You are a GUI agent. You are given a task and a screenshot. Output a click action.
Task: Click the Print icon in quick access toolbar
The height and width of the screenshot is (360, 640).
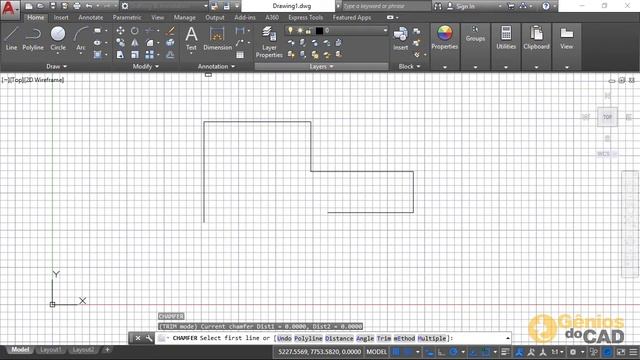tap(77, 6)
